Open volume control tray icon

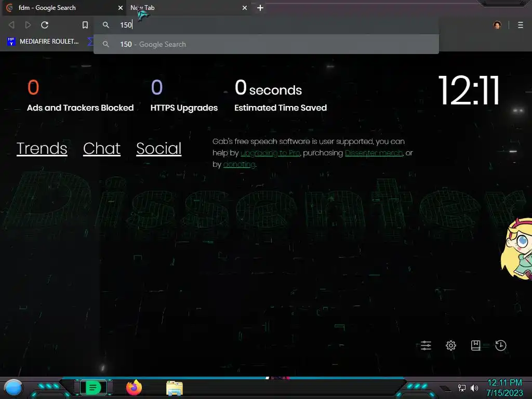474,388
